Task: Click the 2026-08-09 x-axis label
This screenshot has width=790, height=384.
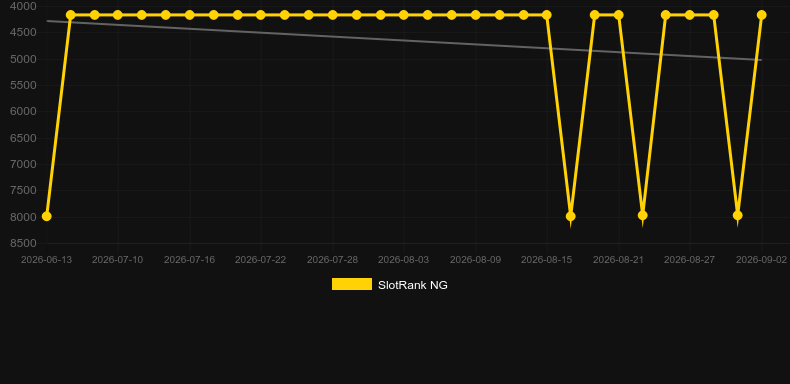Action: [x=475, y=260]
